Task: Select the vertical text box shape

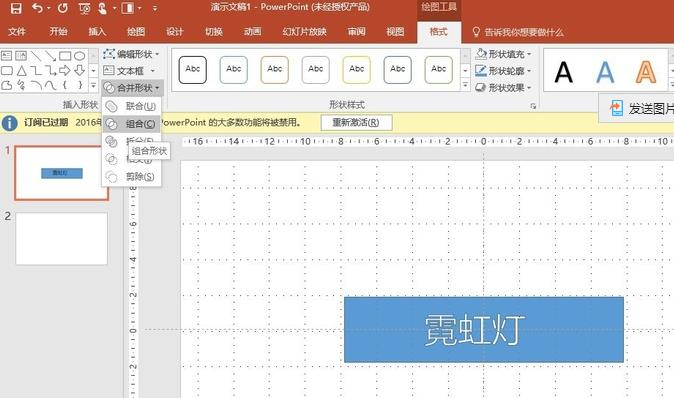Action: 21,56
